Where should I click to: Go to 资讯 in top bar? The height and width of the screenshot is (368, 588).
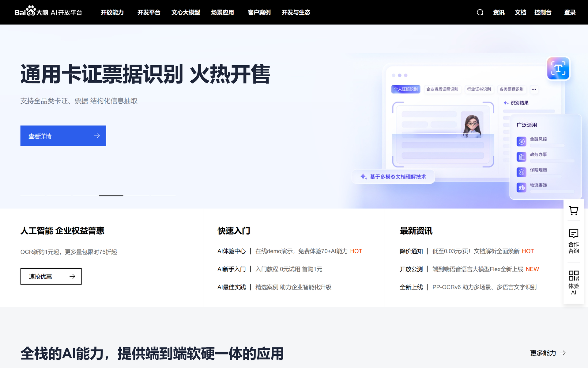499,12
